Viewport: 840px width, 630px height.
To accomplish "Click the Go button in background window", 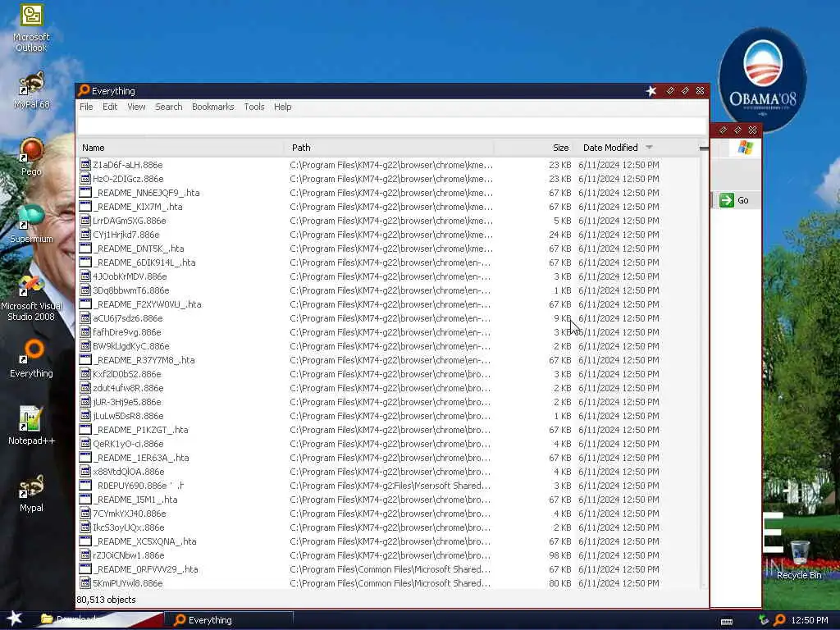I will point(734,200).
